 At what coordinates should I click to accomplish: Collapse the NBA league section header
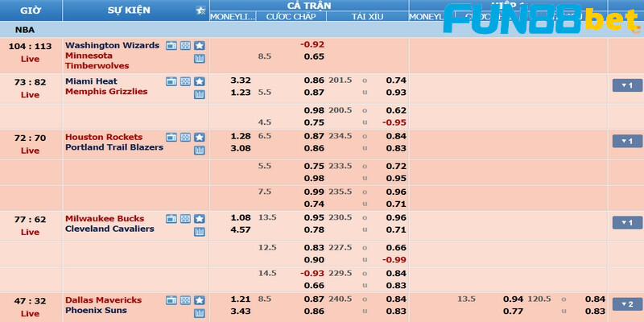322,30
